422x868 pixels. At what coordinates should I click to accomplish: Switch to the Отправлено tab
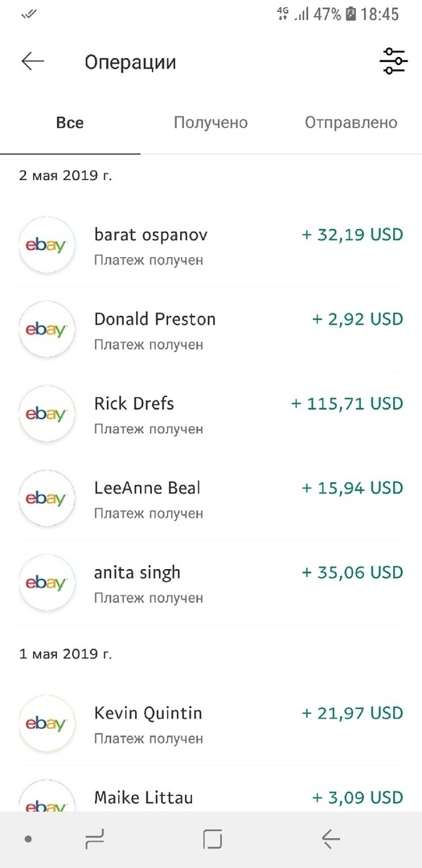351,122
